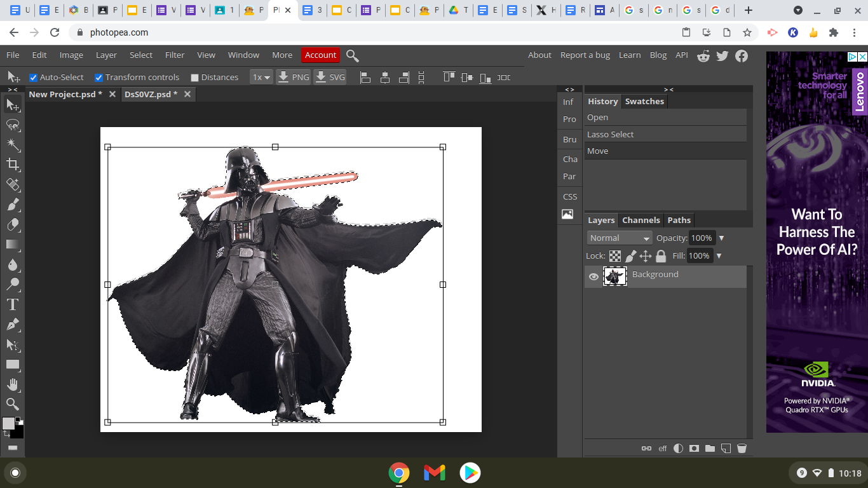Image resolution: width=868 pixels, height=488 pixels.
Task: Add layer effects with eff button
Action: 663,448
